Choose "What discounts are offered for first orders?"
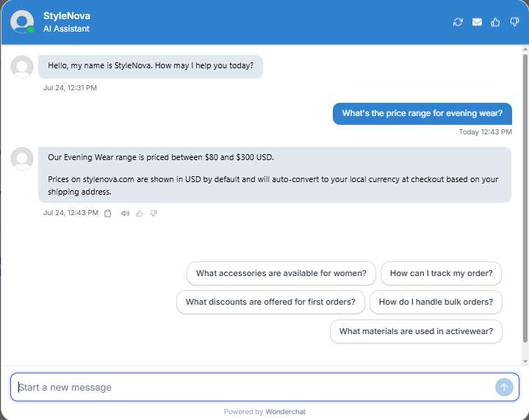This screenshot has height=420, width=529. pyautogui.click(x=270, y=302)
